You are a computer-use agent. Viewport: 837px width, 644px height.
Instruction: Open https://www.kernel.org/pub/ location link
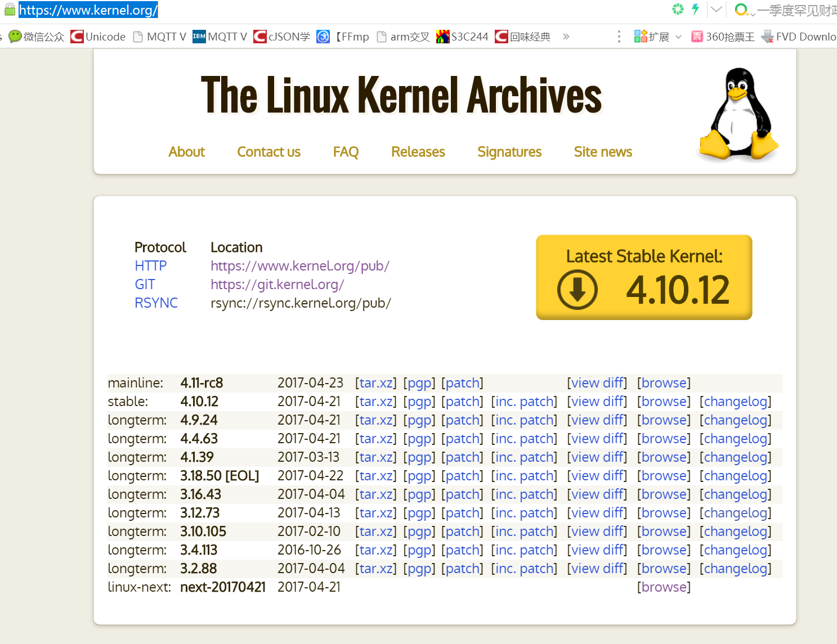(300, 266)
